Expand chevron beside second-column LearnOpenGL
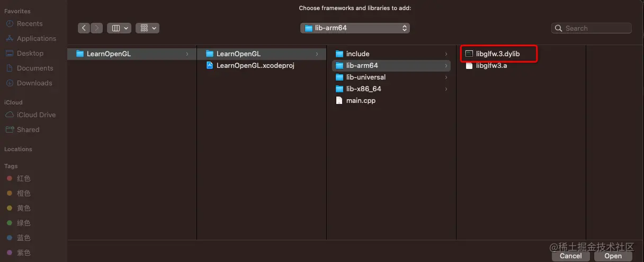The image size is (644, 262). [317, 54]
